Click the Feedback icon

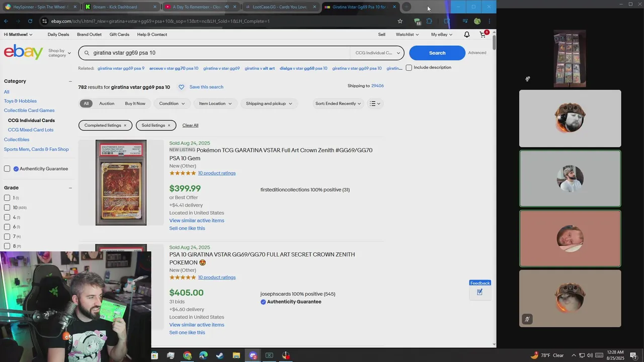pyautogui.click(x=479, y=292)
